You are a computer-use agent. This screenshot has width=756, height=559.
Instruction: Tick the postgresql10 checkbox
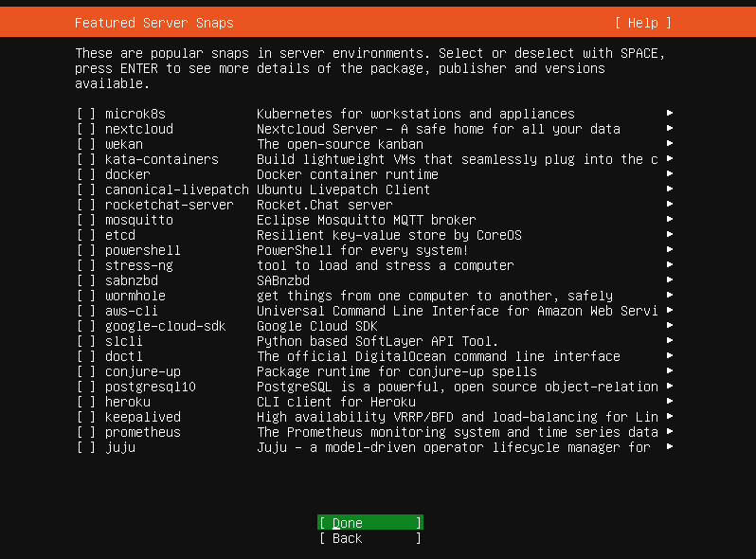[x=86, y=387]
